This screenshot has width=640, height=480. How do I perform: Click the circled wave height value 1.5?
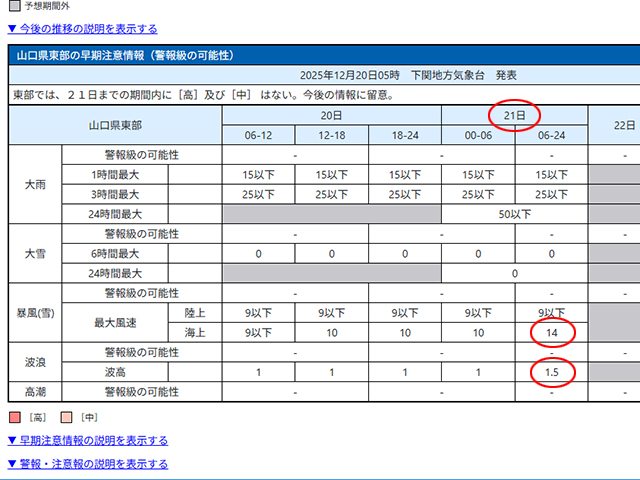[551, 372]
